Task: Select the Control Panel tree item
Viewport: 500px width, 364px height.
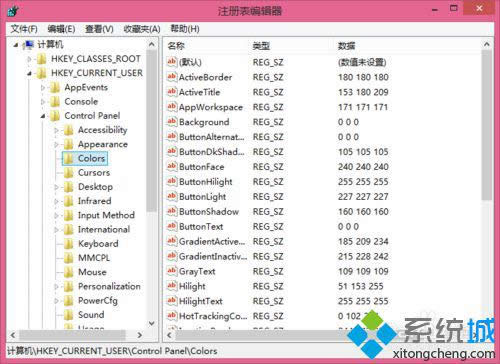Action: (x=92, y=116)
